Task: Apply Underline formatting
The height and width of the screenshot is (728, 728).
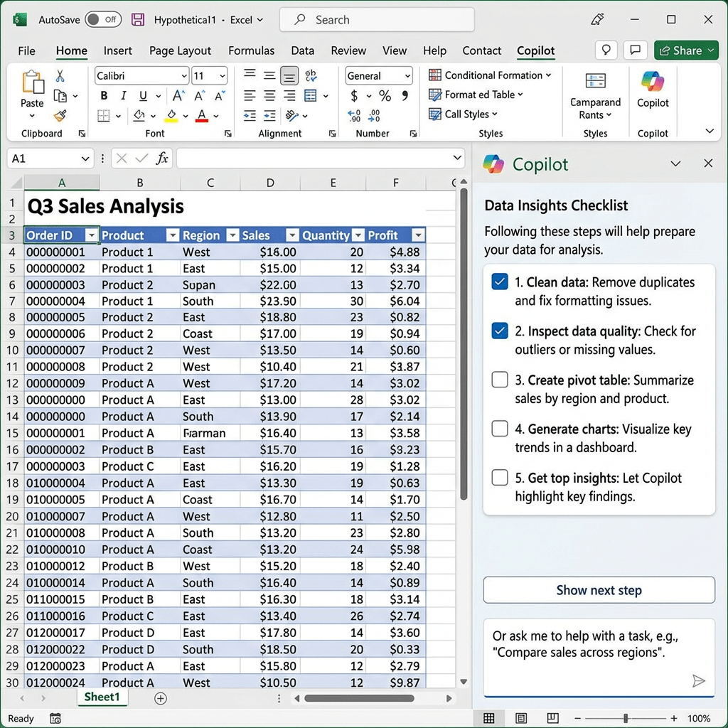Action: click(143, 96)
